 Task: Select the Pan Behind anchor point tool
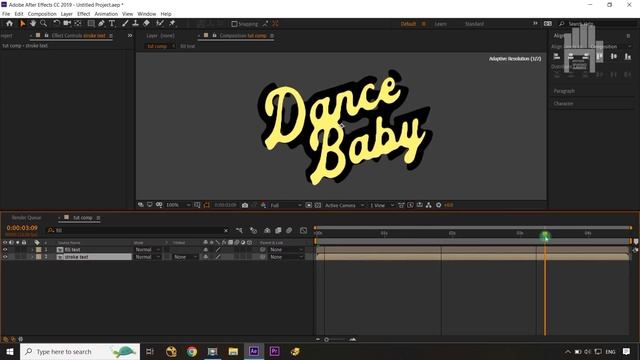coord(78,24)
